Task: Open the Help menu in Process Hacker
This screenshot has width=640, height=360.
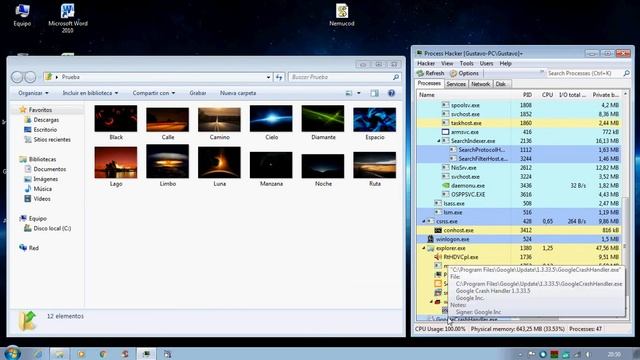Action: tap(505, 64)
